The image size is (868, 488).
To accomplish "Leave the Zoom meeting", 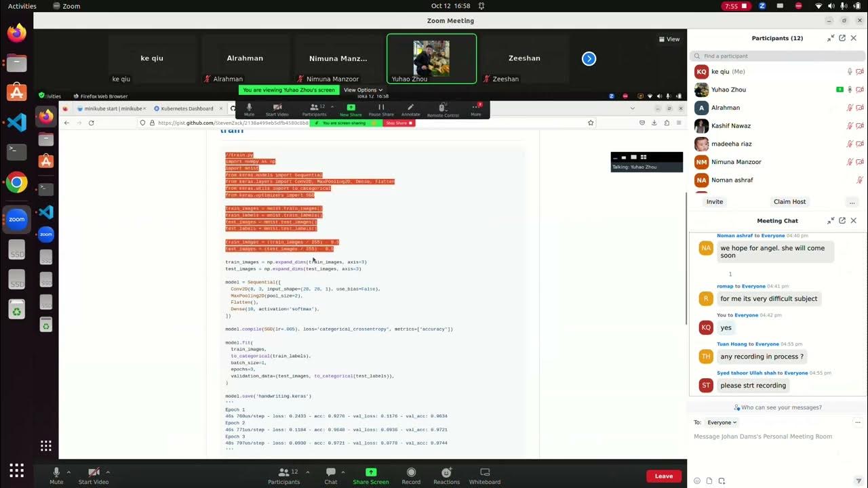I will (664, 476).
